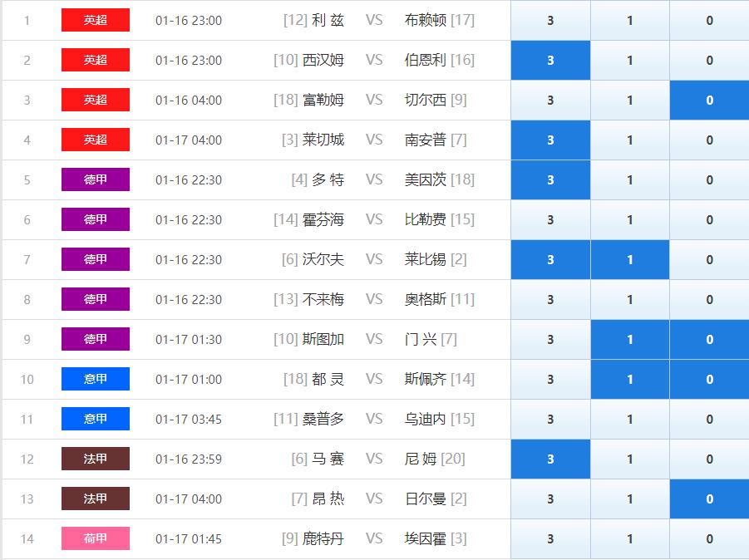Deselect 3 for 莱切城 vs 南安普
749x560 pixels.
tap(550, 140)
